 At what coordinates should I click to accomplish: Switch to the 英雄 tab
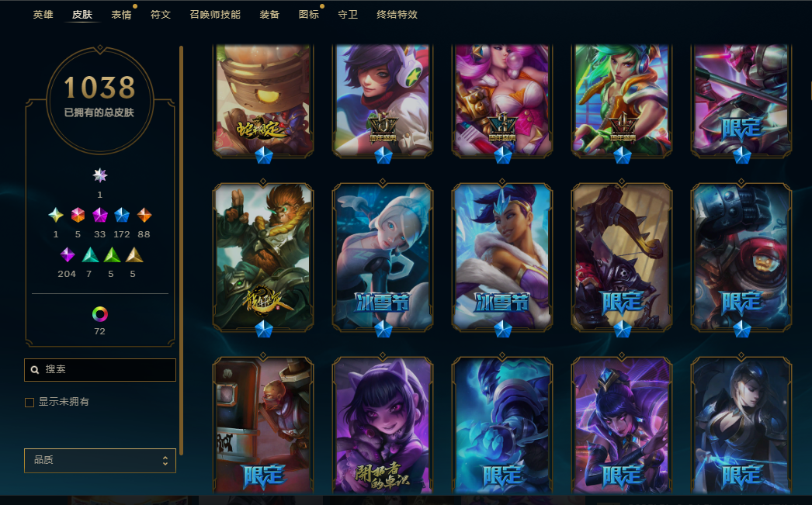click(x=43, y=15)
